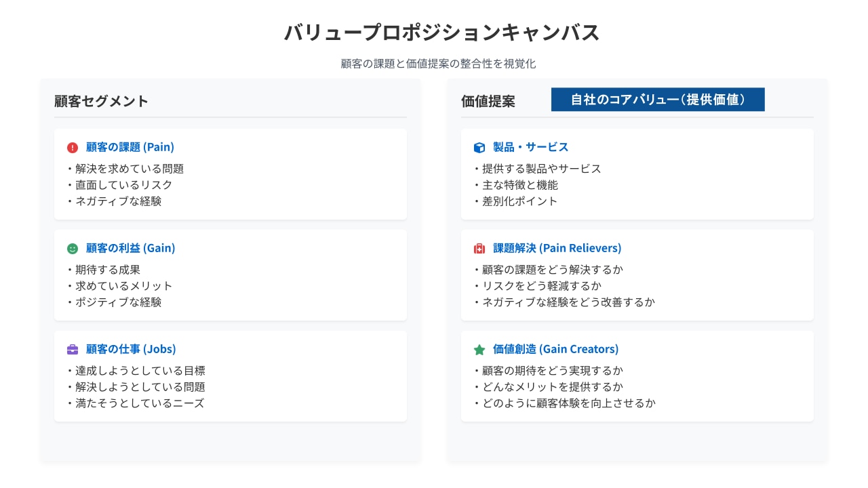
Task: Click the 顧客の仕事 (Jobs) heading link
Action: click(129, 349)
